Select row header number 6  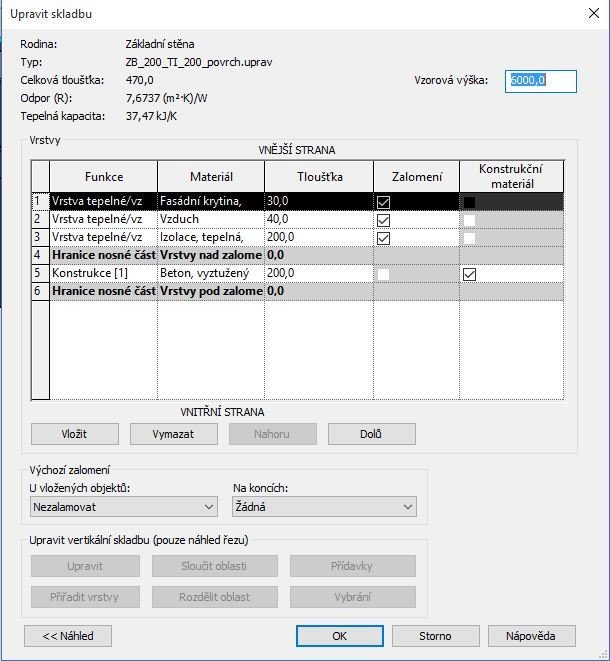[x=40, y=292]
